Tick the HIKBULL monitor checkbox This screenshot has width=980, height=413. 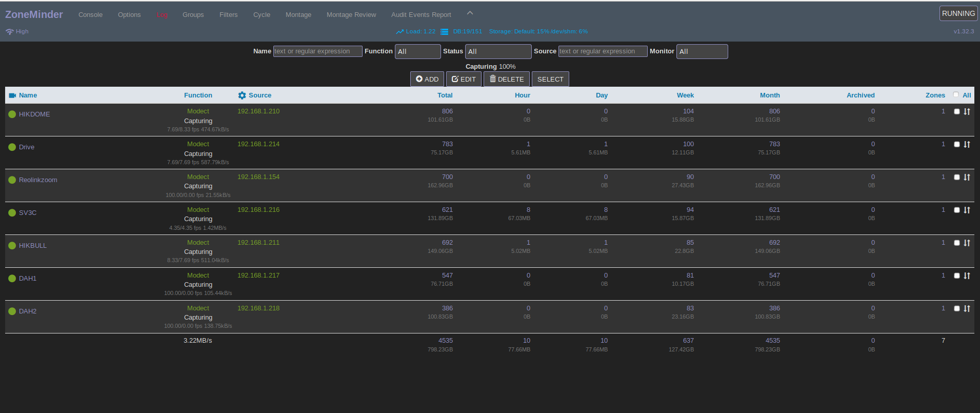click(x=956, y=243)
